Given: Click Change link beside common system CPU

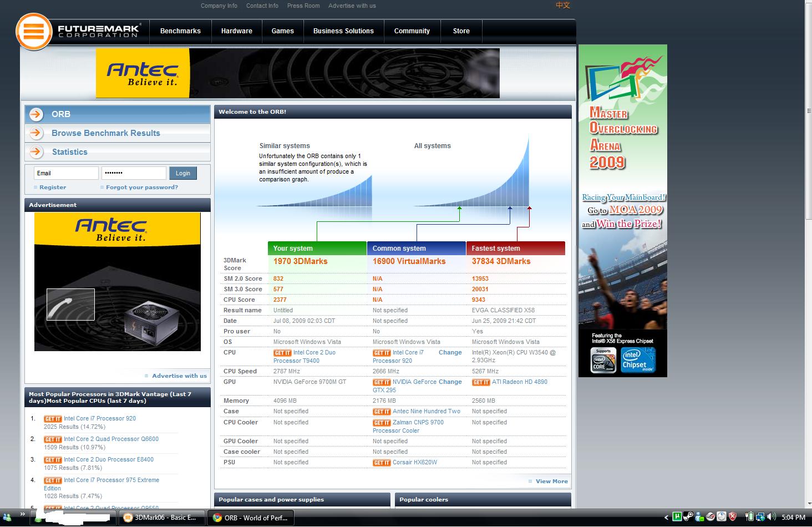Looking at the screenshot, I should tap(450, 353).
